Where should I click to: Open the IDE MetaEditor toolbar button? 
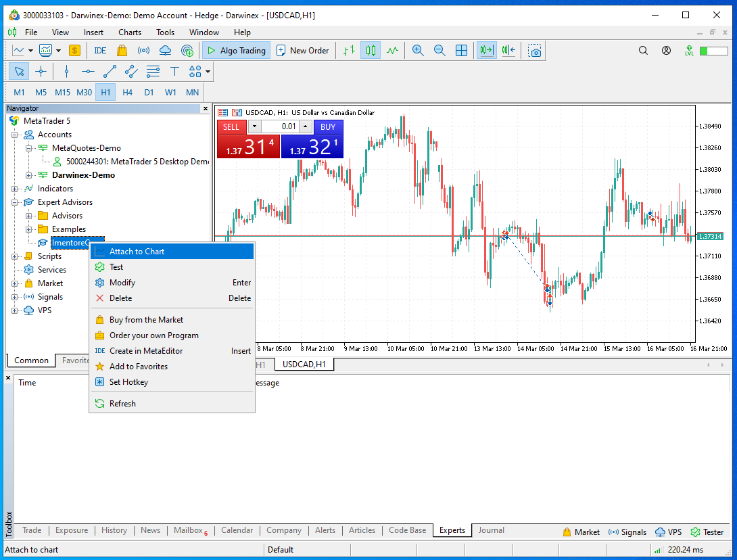point(100,50)
